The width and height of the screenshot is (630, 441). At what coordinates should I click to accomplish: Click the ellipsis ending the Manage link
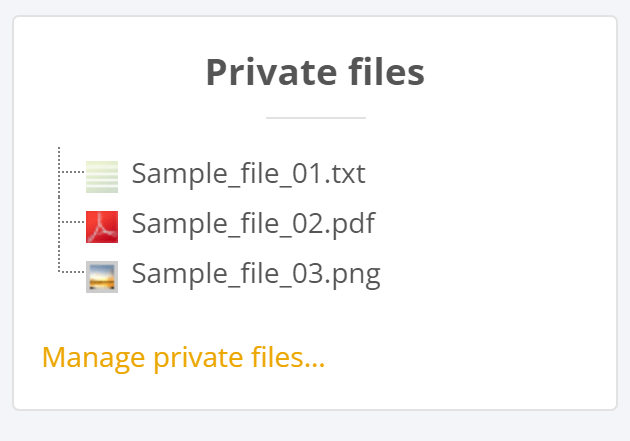(315, 360)
